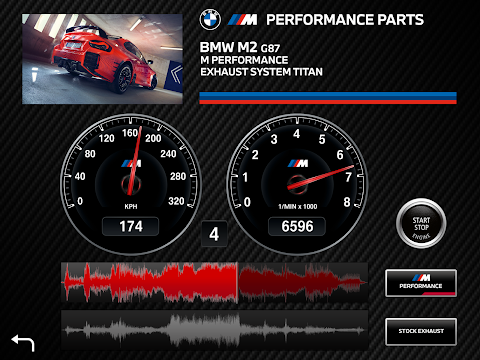Click the M PERFORMANCE subtitle line
This screenshot has height=360, width=480.
pos(244,60)
